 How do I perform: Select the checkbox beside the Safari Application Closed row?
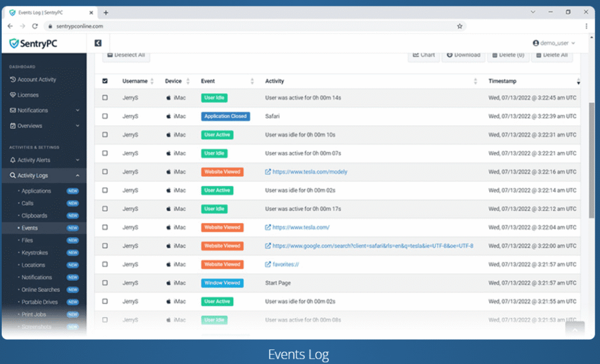[106, 116]
